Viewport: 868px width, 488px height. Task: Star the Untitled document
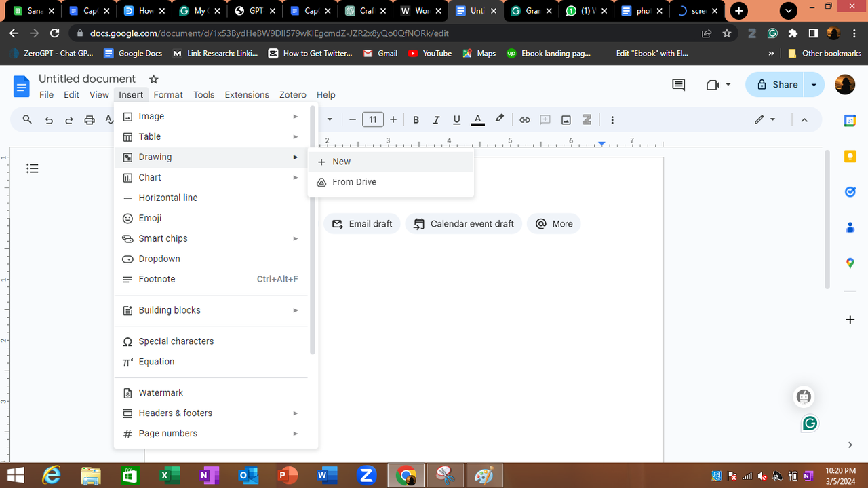tap(154, 79)
